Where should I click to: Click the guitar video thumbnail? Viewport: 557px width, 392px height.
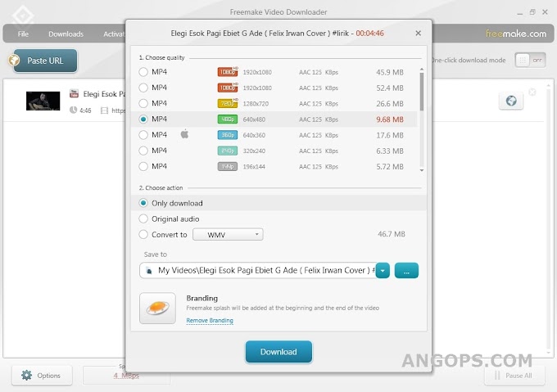click(43, 101)
